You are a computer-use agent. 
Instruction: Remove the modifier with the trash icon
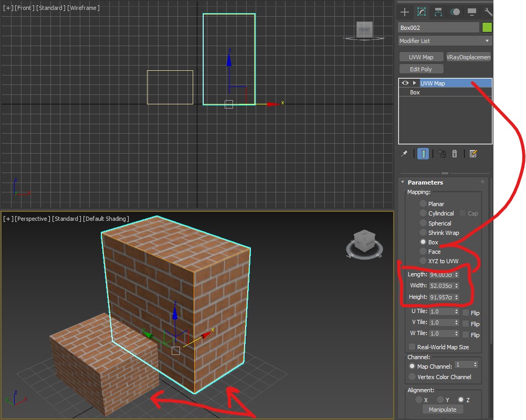point(455,154)
